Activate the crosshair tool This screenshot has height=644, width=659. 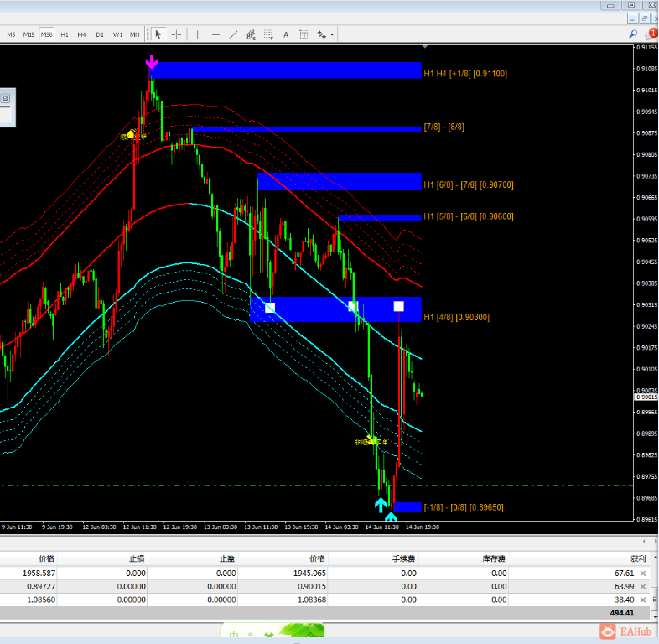tap(177, 34)
